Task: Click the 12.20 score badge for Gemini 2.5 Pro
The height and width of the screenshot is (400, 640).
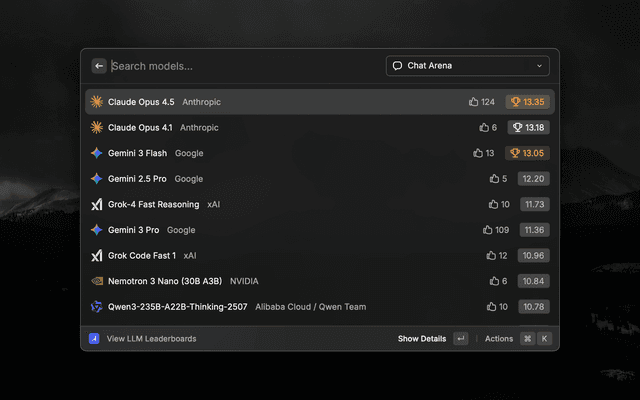Action: tap(533, 179)
